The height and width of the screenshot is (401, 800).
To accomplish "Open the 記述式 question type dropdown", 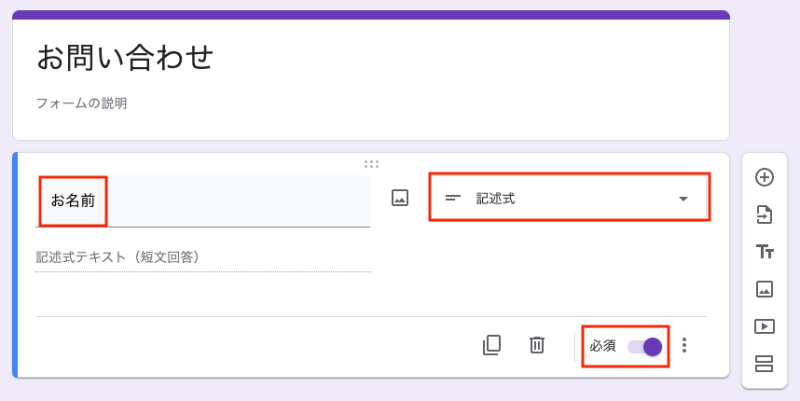I will [568, 198].
